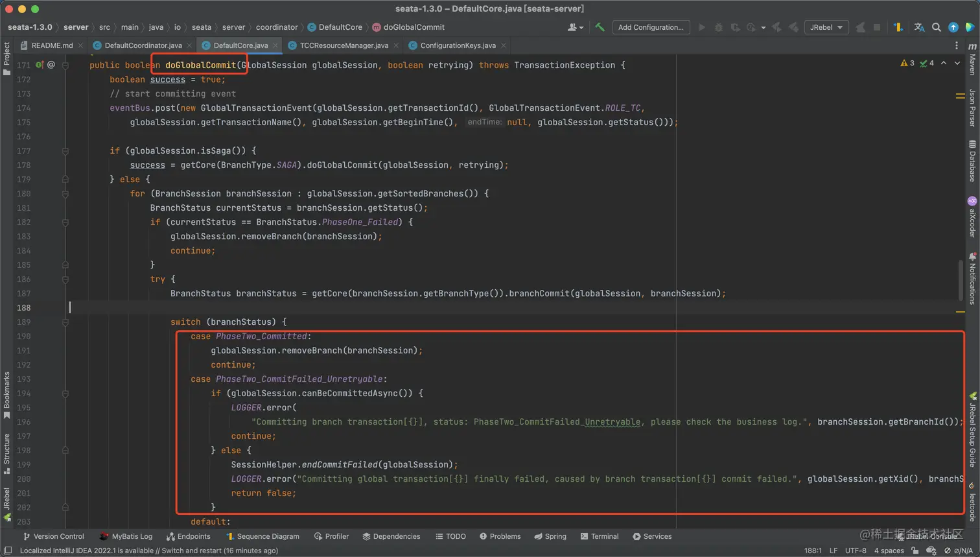
Task: Click coordinator breadcrumb in navigation bar
Action: click(x=277, y=27)
